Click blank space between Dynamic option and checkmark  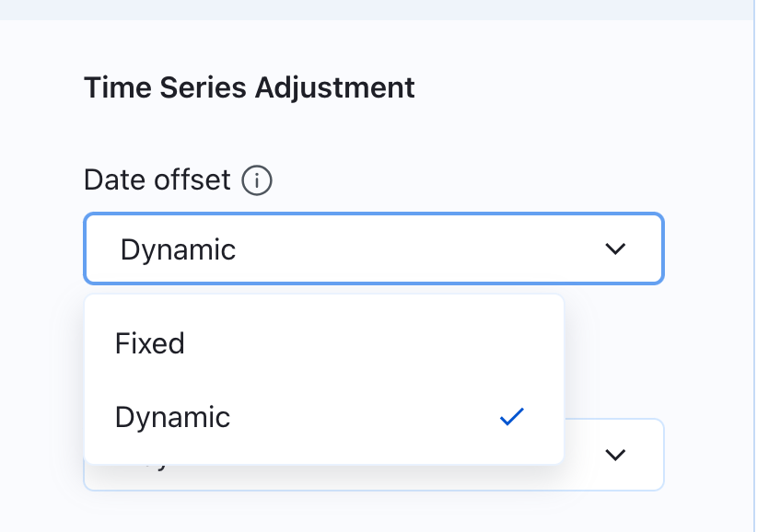(x=368, y=417)
